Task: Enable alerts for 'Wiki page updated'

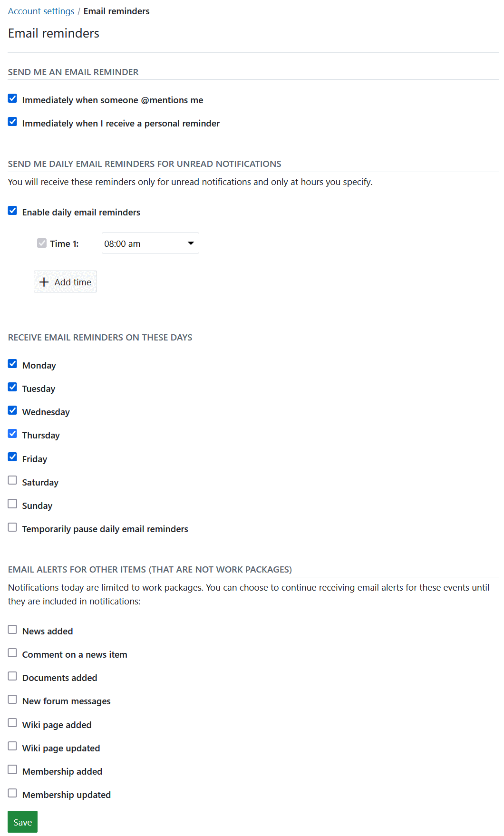Action: coord(12,746)
